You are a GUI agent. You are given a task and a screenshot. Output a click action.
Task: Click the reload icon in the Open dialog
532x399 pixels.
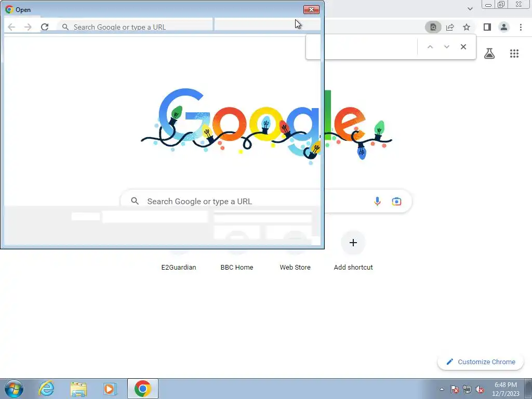coord(45,27)
